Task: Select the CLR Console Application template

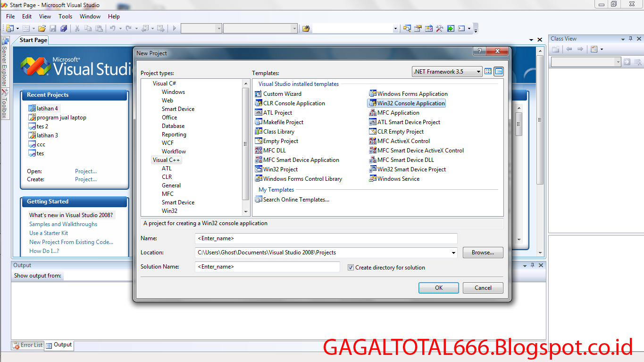Action: tap(290, 103)
